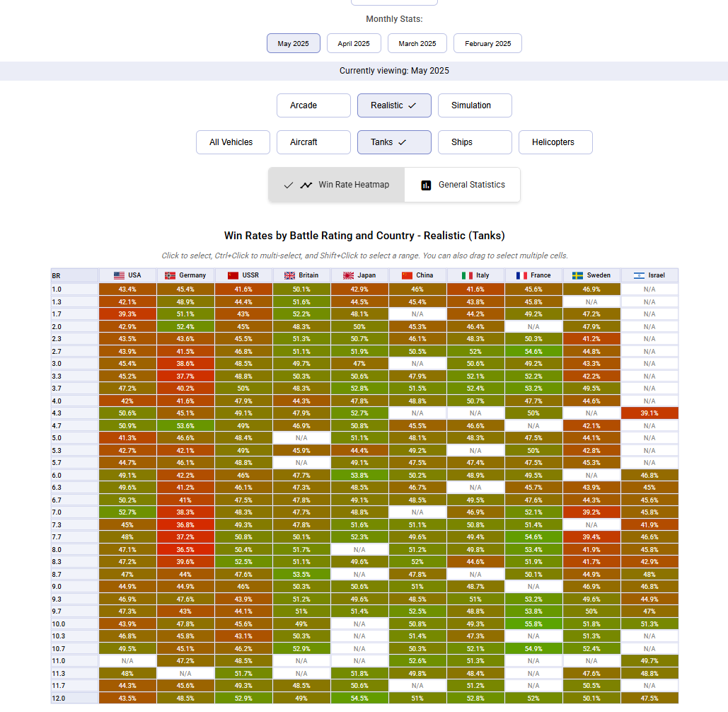Image resolution: width=728 pixels, height=712 pixels.
Task: Click the China flag icon
Action: (x=408, y=275)
